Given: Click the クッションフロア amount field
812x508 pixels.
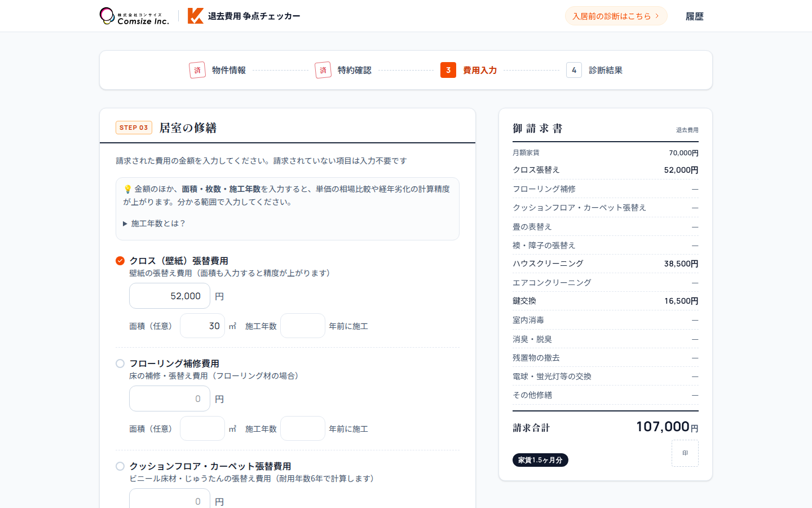Looking at the screenshot, I should tap(170, 498).
